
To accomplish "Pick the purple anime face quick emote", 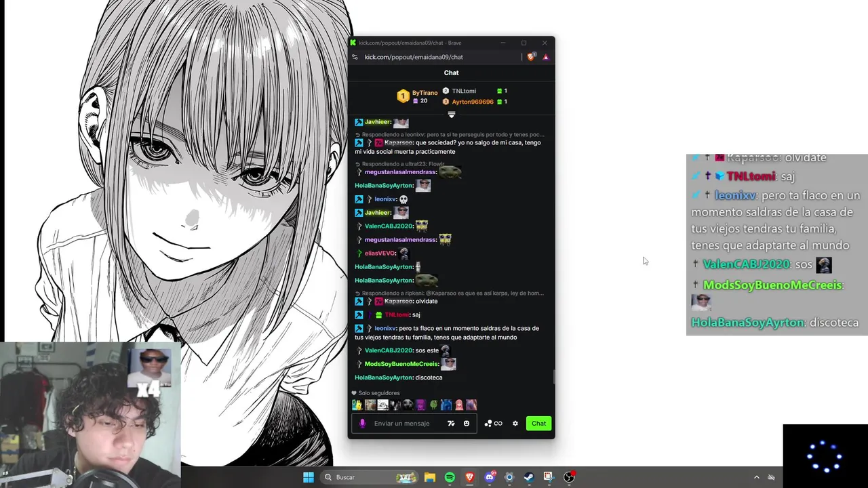I will tap(420, 405).
